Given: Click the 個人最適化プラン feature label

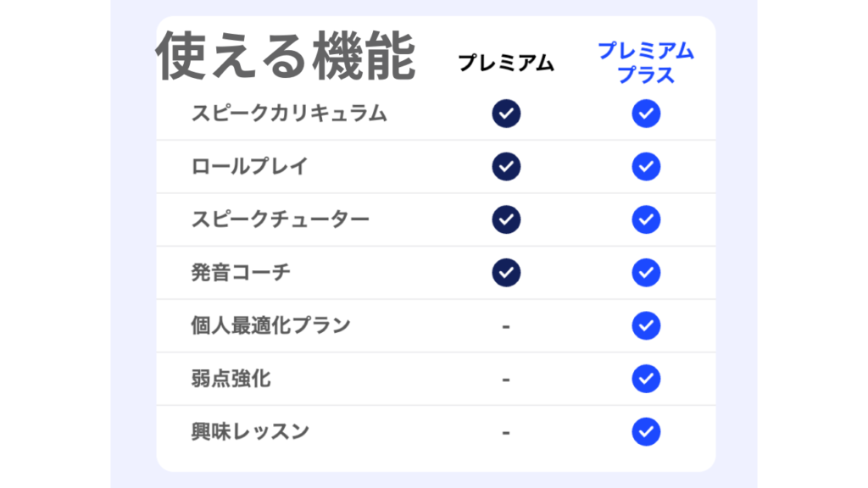Looking at the screenshot, I should coord(270,325).
